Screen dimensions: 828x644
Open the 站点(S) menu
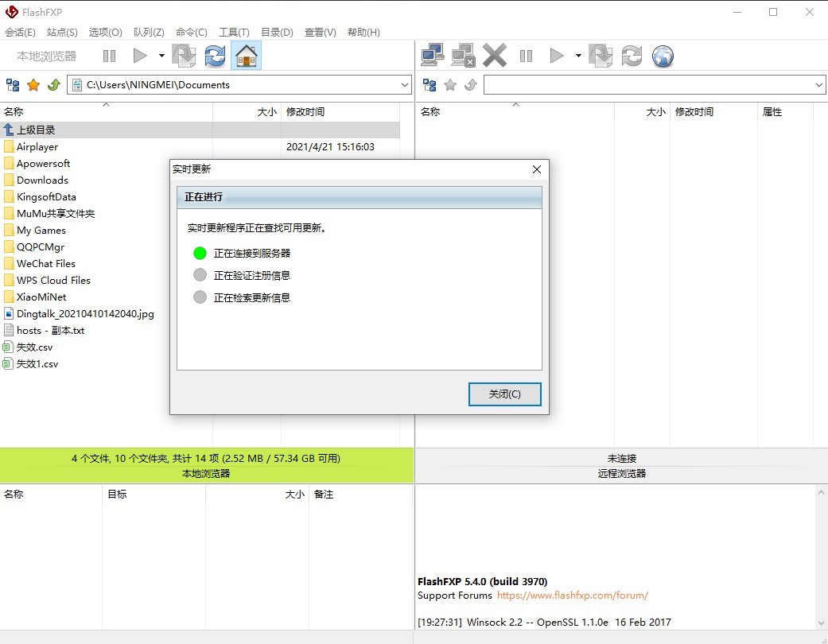click(62, 33)
